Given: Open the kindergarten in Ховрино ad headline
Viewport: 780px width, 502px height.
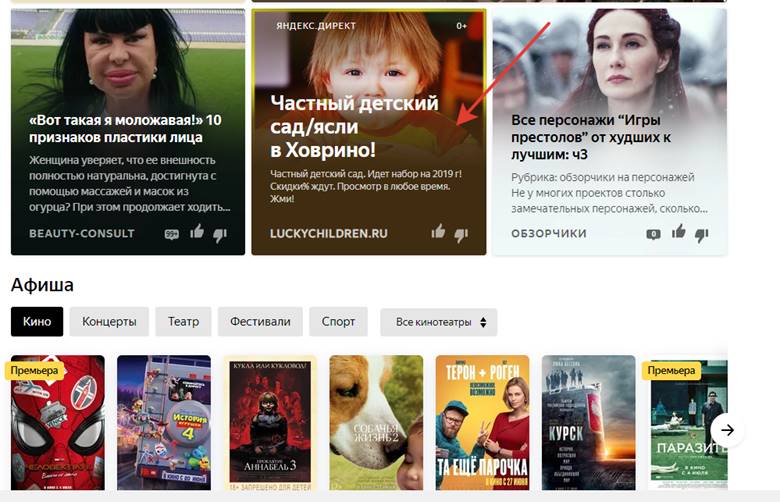Looking at the screenshot, I should pos(355,127).
